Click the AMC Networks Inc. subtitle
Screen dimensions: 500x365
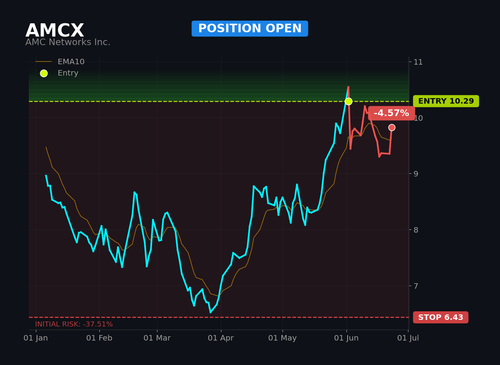68,42
